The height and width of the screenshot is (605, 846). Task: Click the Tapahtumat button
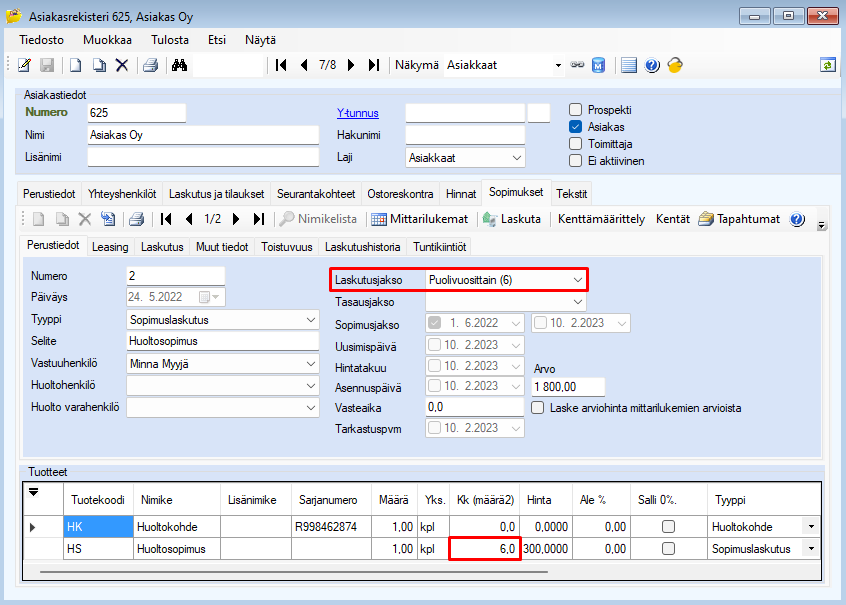(x=739, y=219)
